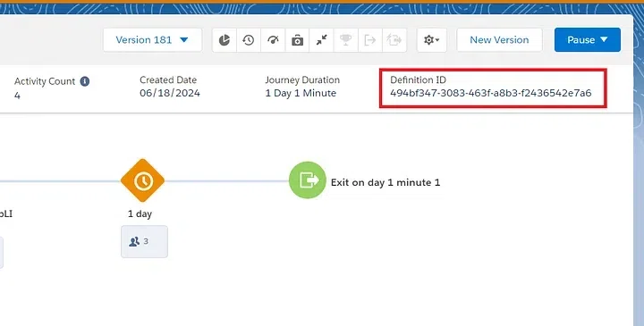
Task: Click the 'Activity Count' label
Action: [45, 81]
